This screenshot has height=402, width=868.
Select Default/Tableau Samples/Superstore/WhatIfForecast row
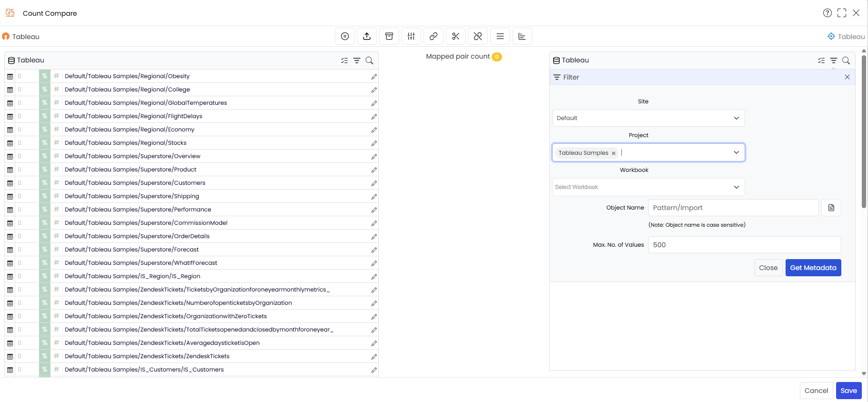[x=192, y=263]
